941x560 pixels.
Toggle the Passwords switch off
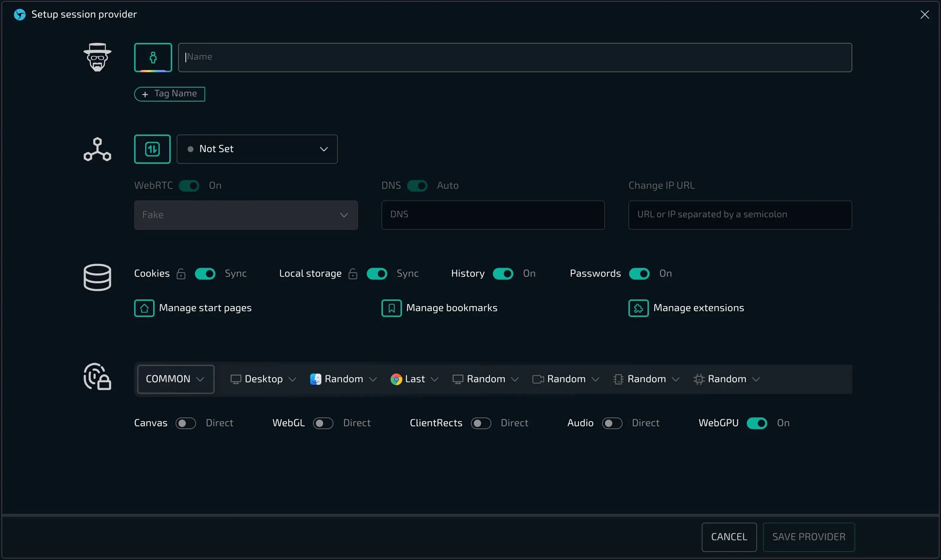pos(639,273)
